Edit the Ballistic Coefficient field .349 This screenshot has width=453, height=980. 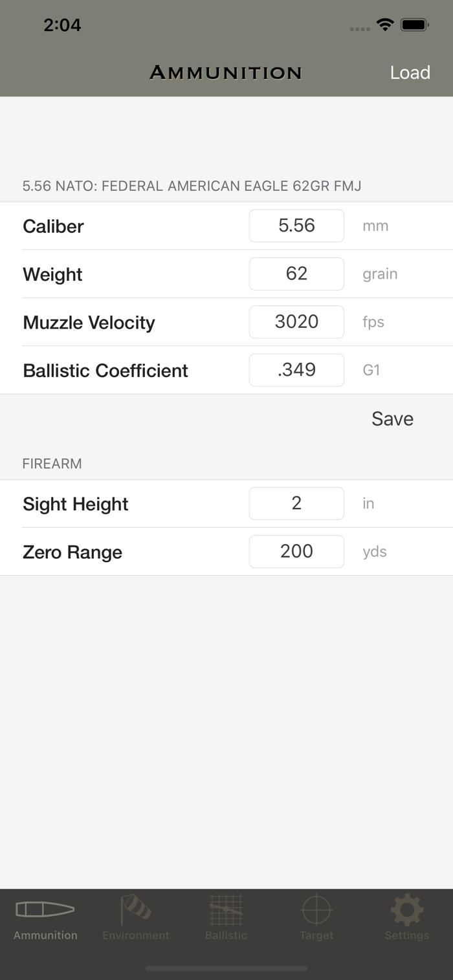click(x=296, y=370)
